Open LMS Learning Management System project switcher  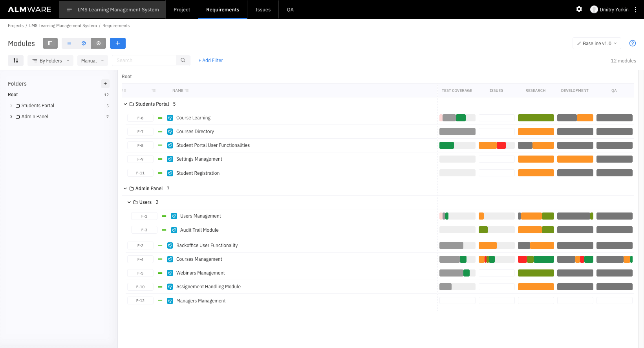coord(112,9)
